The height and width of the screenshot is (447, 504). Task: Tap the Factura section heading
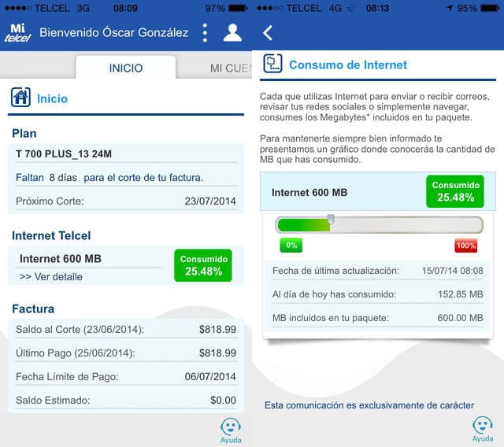33,309
